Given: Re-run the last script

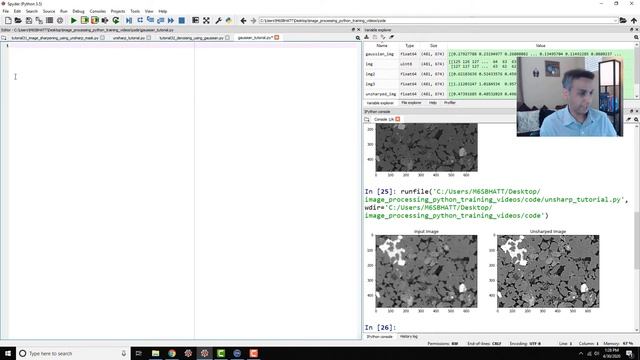Looking at the screenshot, I should tap(116, 20).
